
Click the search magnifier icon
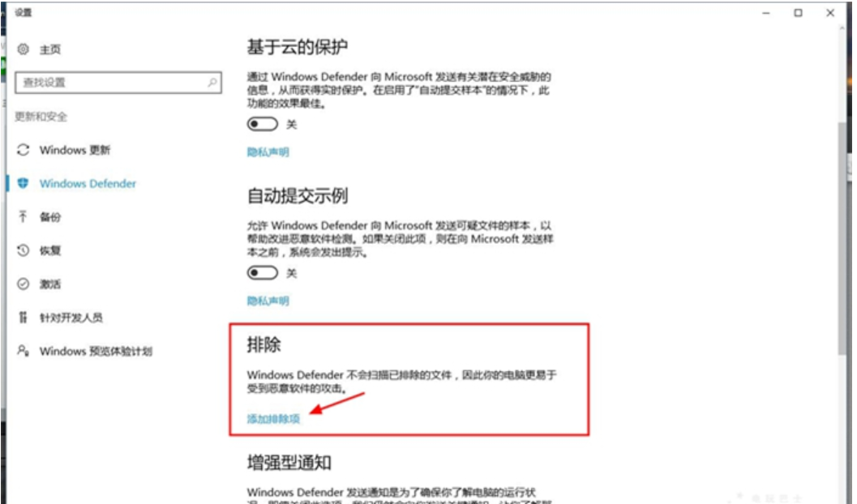pyautogui.click(x=212, y=83)
